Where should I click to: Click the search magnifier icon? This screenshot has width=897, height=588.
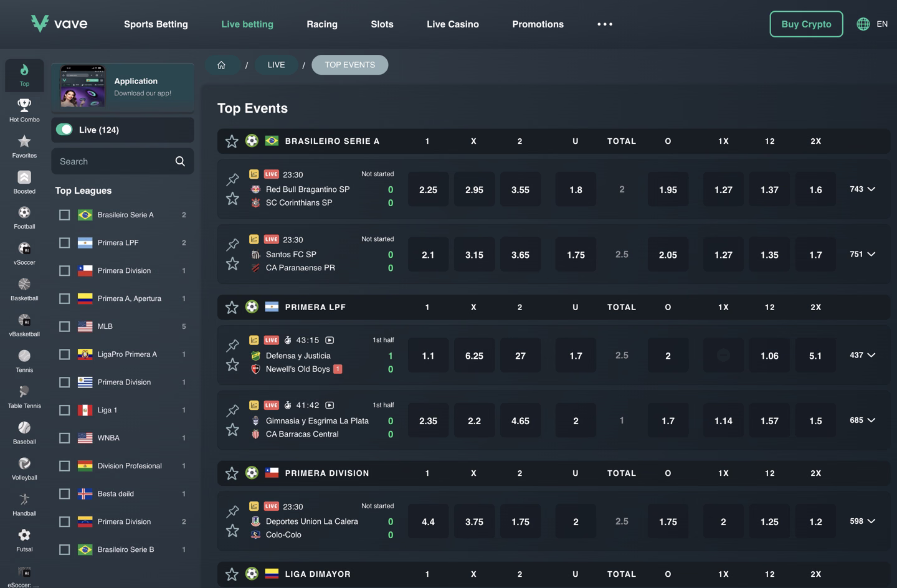pyautogui.click(x=180, y=161)
